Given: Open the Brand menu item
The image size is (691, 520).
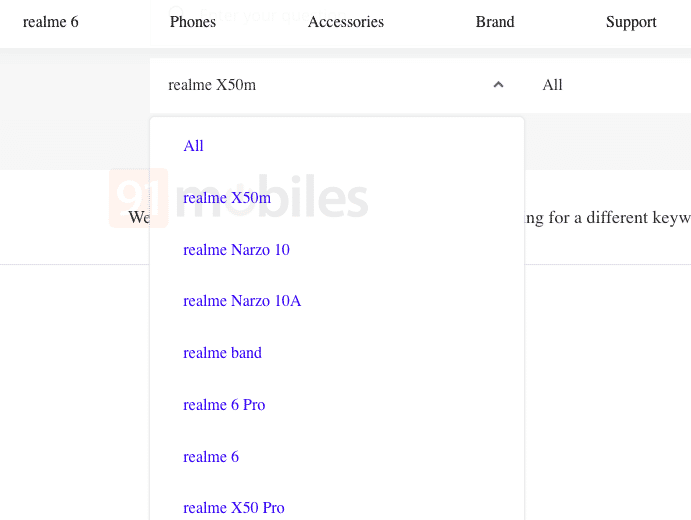Looking at the screenshot, I should coord(495,22).
